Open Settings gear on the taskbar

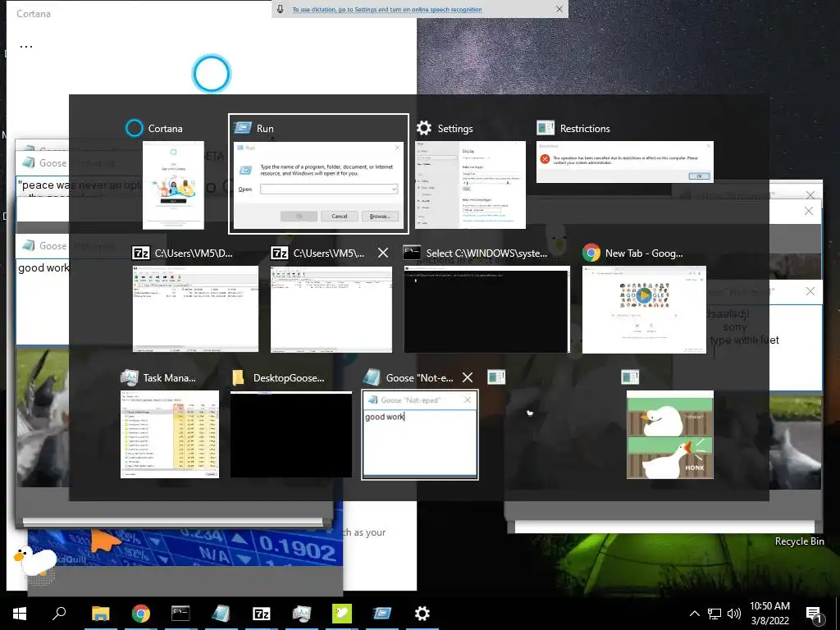click(422, 614)
